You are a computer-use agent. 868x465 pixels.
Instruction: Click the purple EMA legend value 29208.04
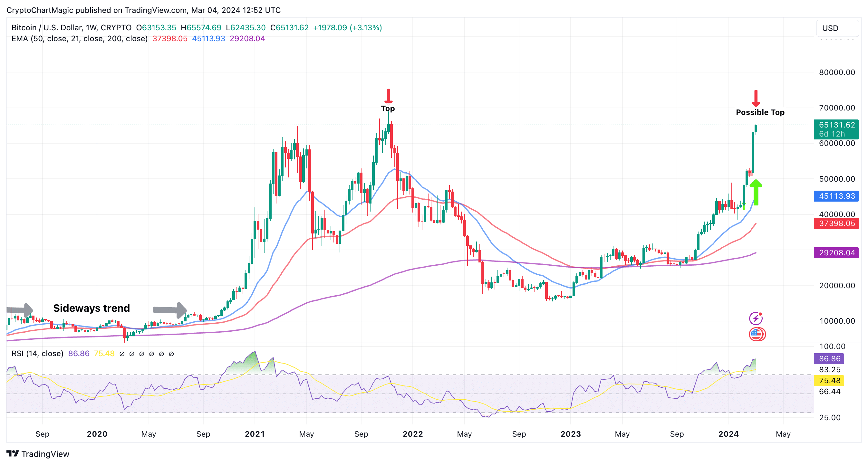pyautogui.click(x=247, y=39)
